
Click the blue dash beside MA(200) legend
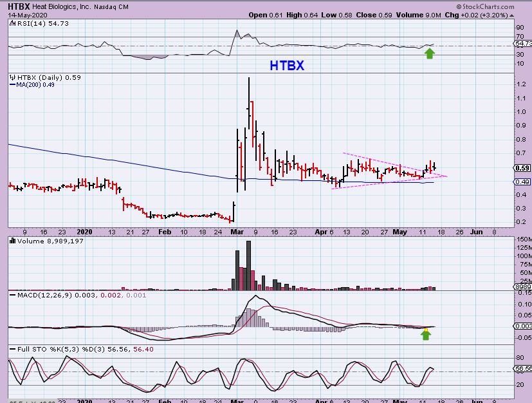13,85
